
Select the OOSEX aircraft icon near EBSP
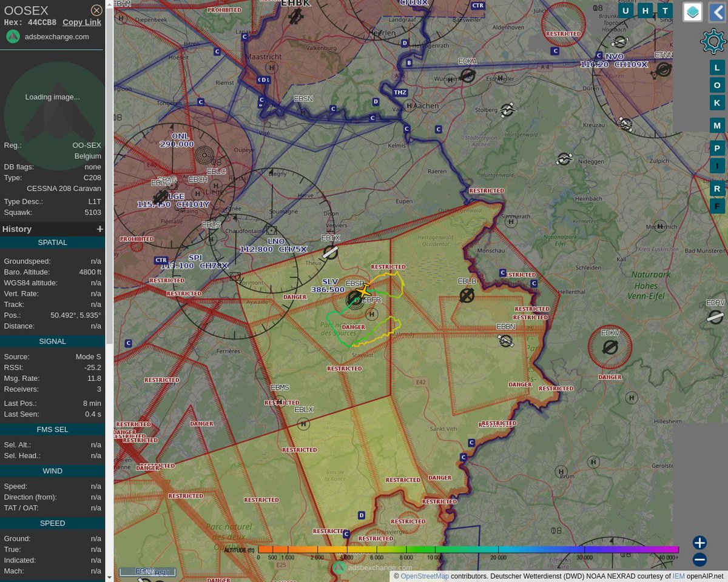coord(364,292)
